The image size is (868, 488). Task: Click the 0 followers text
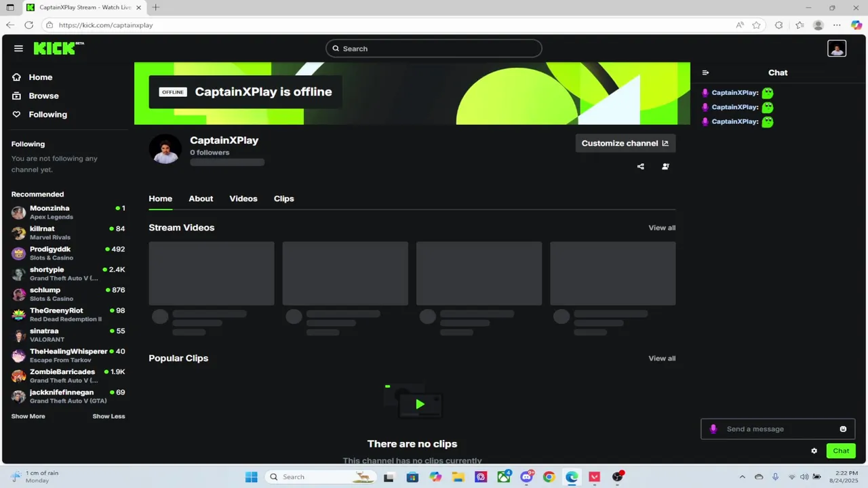[x=210, y=152]
